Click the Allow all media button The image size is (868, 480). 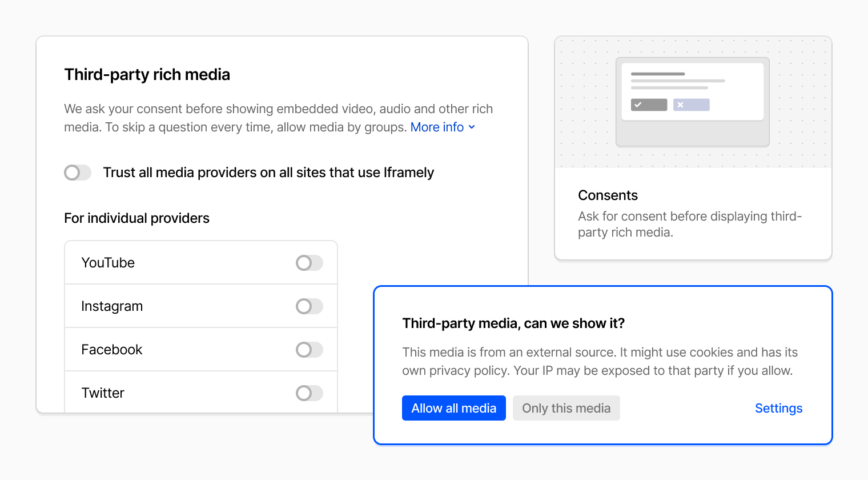454,408
